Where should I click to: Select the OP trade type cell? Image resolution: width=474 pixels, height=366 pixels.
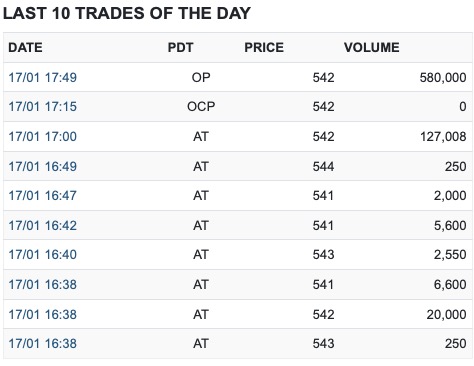tap(201, 78)
